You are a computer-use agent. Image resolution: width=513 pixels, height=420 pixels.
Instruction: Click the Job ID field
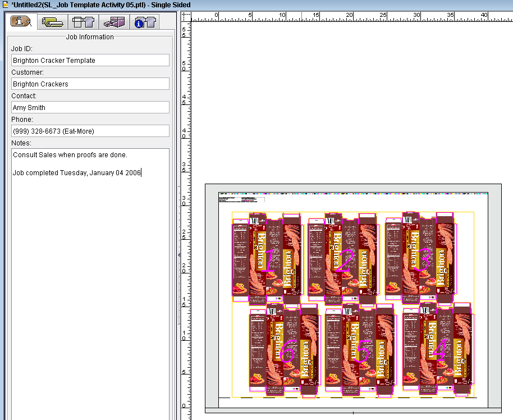[90, 60]
